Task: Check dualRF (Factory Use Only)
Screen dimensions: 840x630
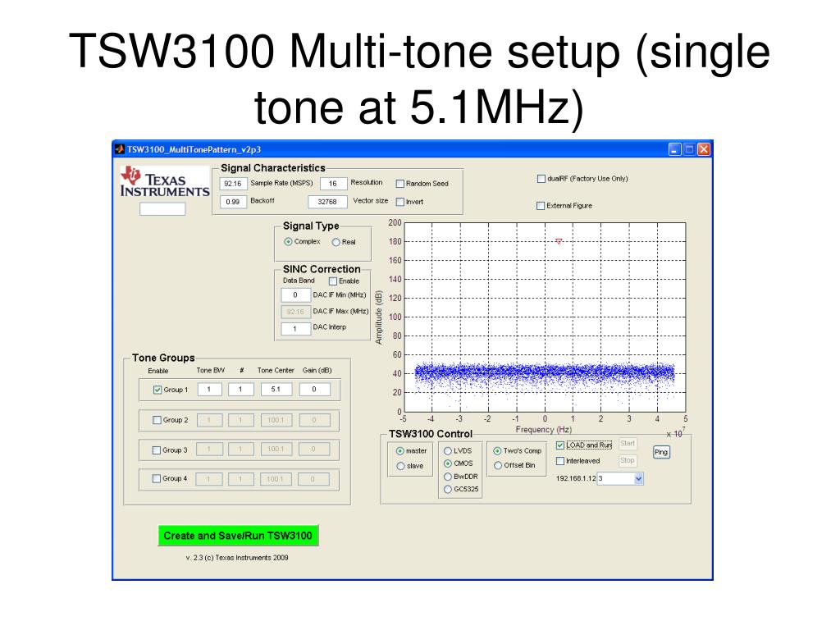Action: coord(541,179)
